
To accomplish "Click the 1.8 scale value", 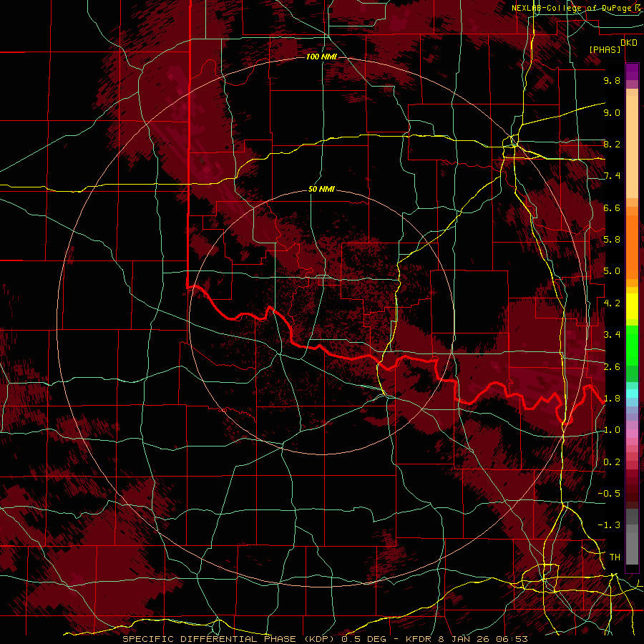I will 612,399.
